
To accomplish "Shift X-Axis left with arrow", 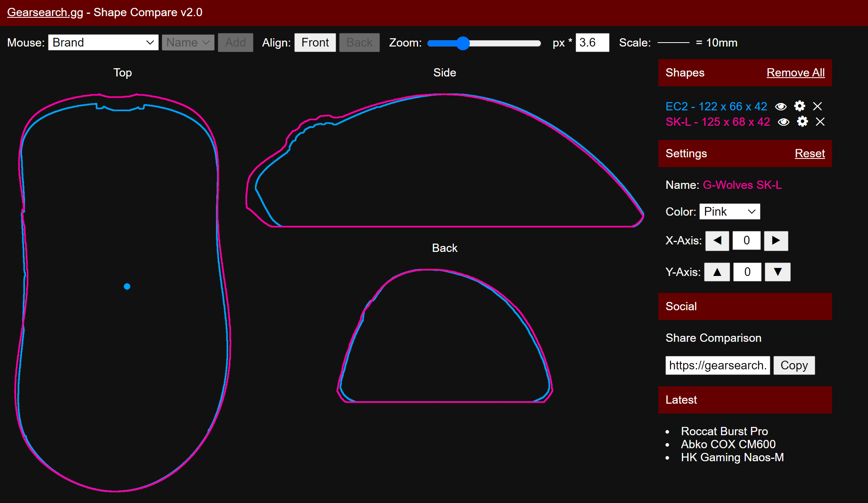I will (717, 240).
